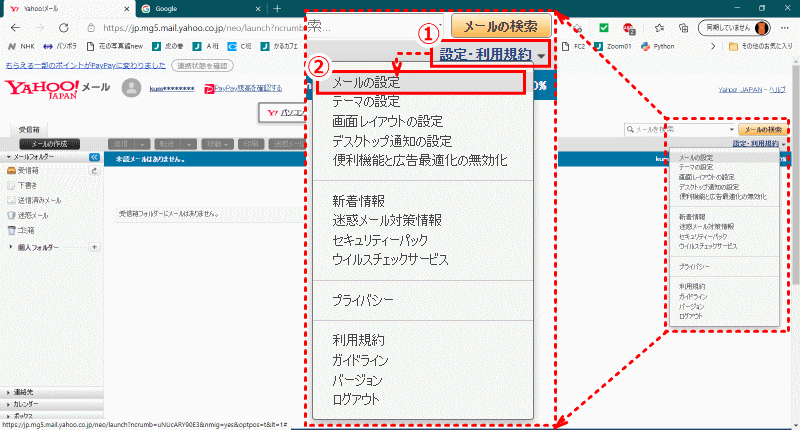Screen dimensions: 800x430
Task: Open the browser favorites list star icon
Action: point(659,28)
